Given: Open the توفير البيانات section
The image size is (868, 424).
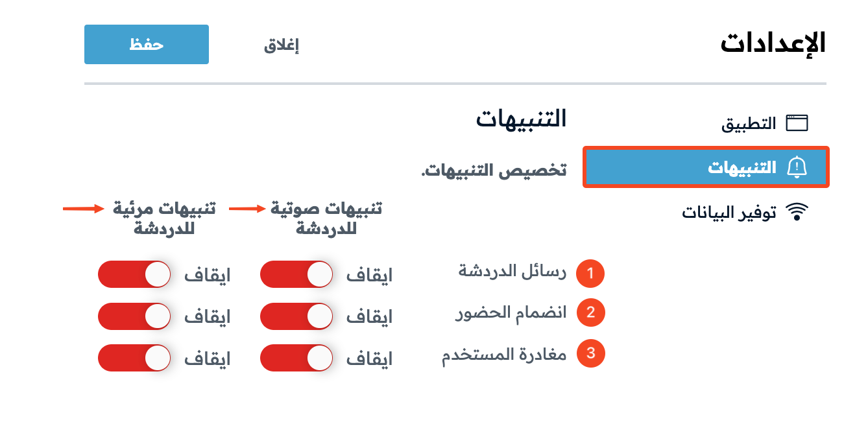Looking at the screenshot, I should coord(745,212).
